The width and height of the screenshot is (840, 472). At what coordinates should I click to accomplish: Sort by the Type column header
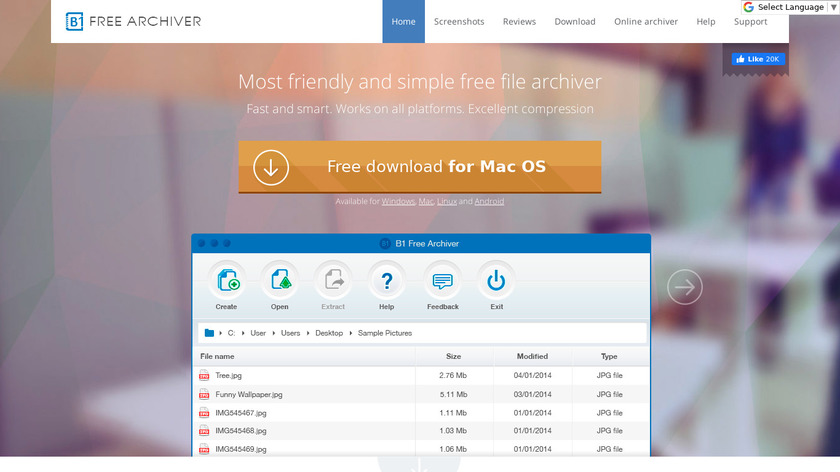pyautogui.click(x=609, y=356)
